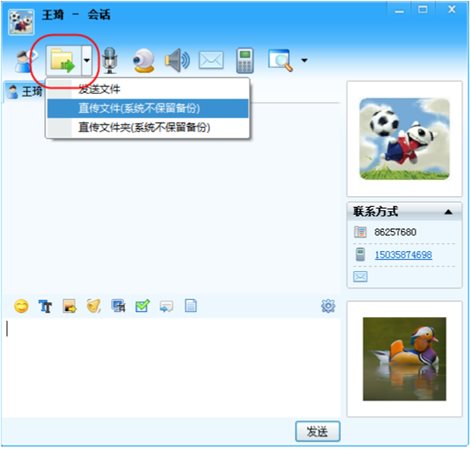Image resolution: width=470 pixels, height=450 pixels.
Task: Switch to the 王琦 conversation tab
Action: point(24,91)
